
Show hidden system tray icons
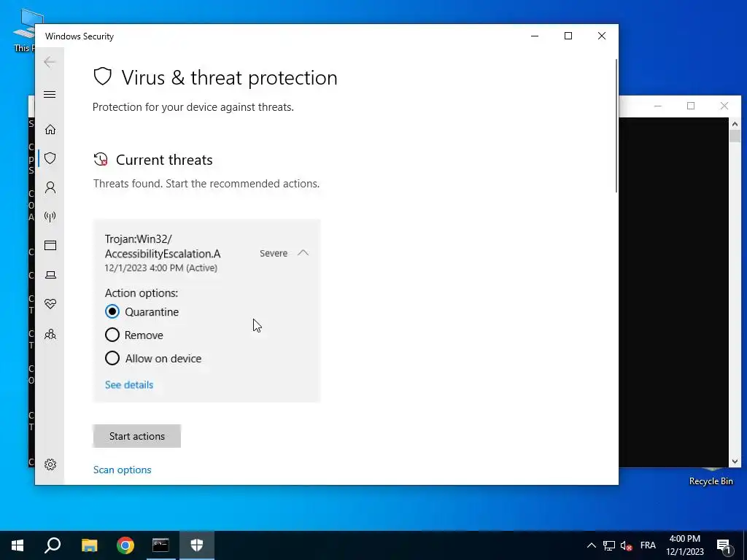(591, 545)
